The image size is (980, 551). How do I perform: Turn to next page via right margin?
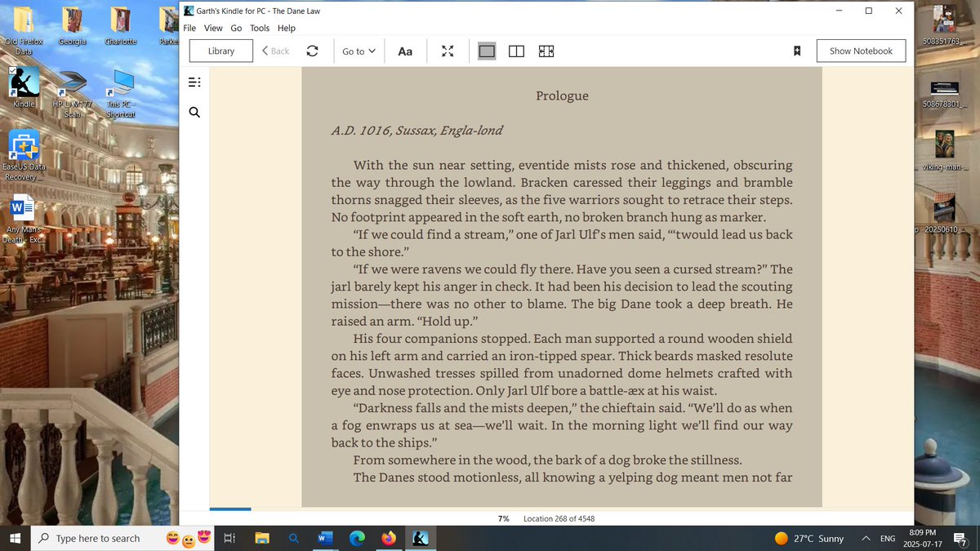point(867,286)
